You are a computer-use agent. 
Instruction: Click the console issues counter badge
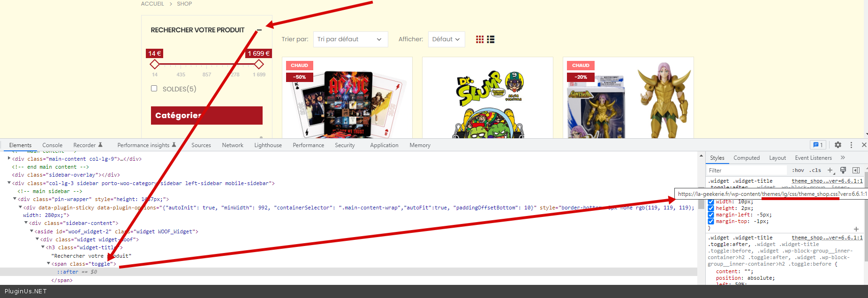click(x=818, y=145)
